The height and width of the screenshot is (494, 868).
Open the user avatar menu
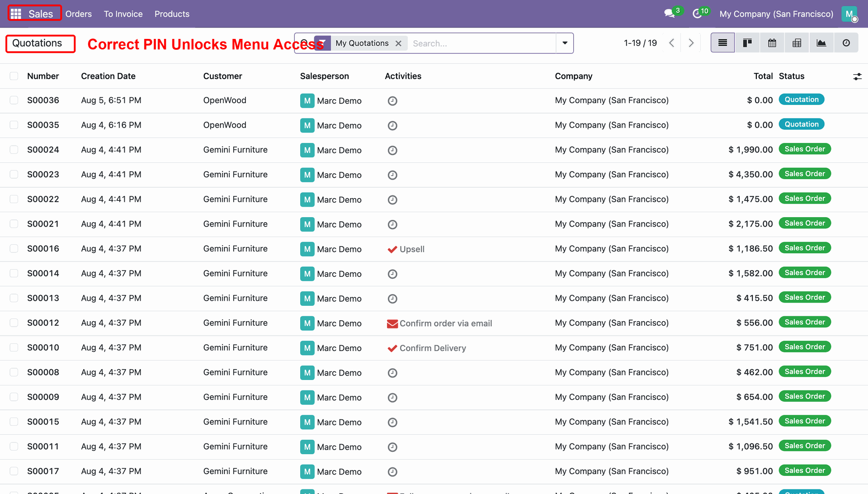849,14
